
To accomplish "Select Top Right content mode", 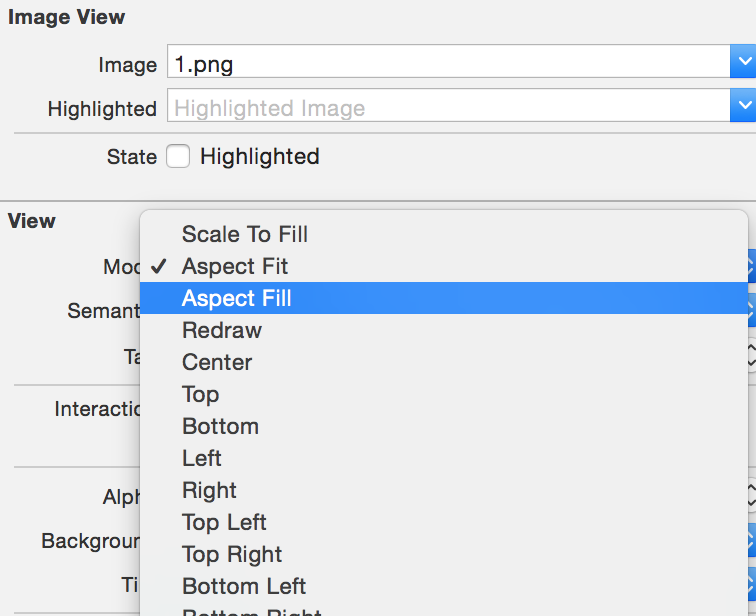I will (232, 554).
